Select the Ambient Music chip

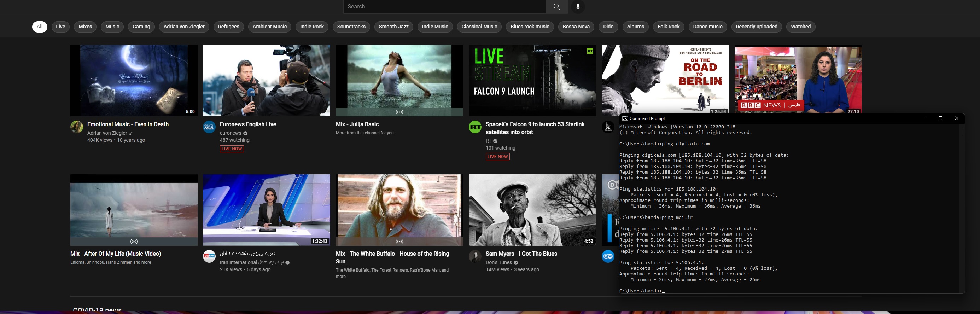coord(270,27)
